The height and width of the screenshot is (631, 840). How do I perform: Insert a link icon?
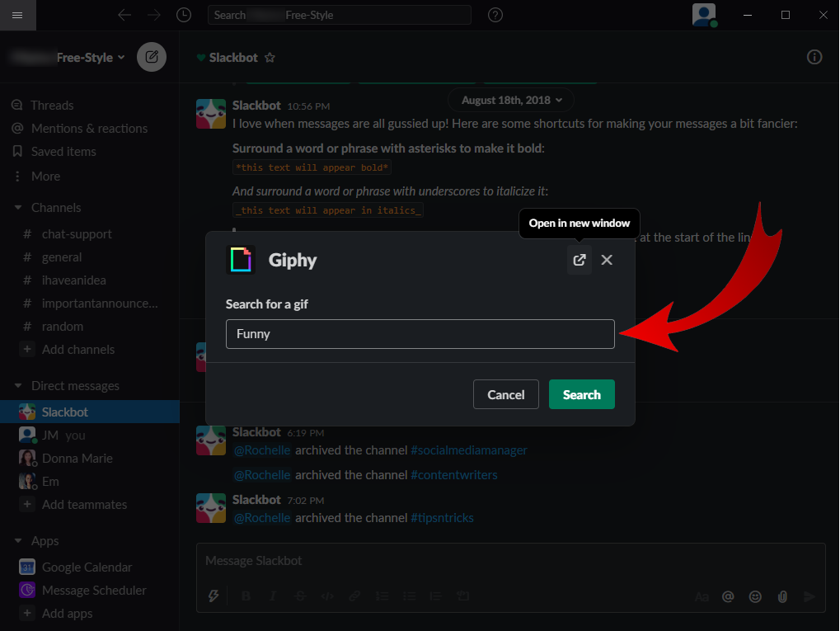[354, 596]
